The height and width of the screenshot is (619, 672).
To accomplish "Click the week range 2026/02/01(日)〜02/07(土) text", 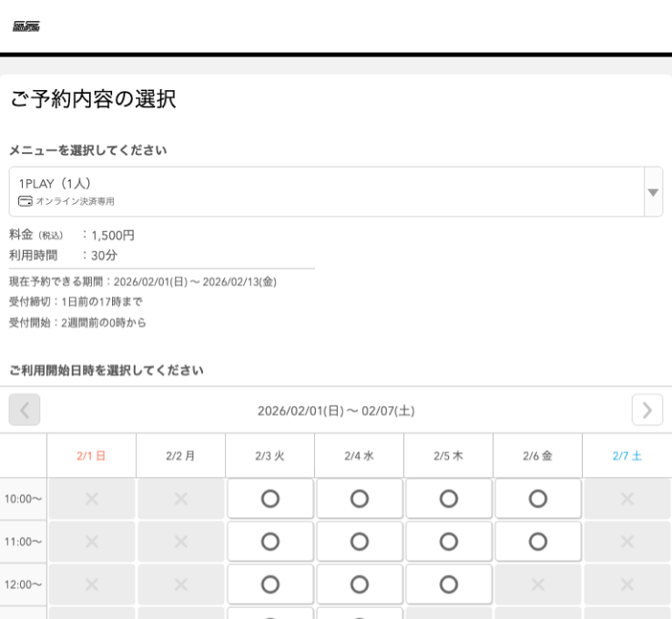I will point(336,411).
